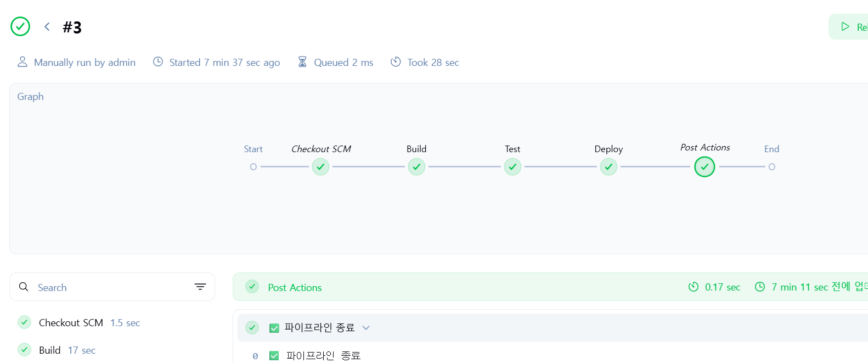Click the 파이프라인 종료 step header row
The image size is (868, 363).
(553, 328)
